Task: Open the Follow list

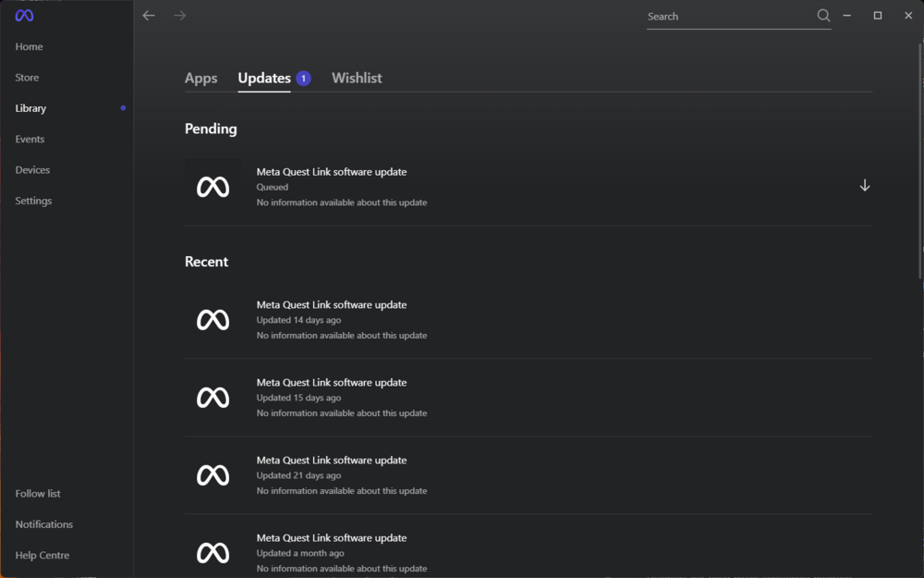Action: point(38,494)
